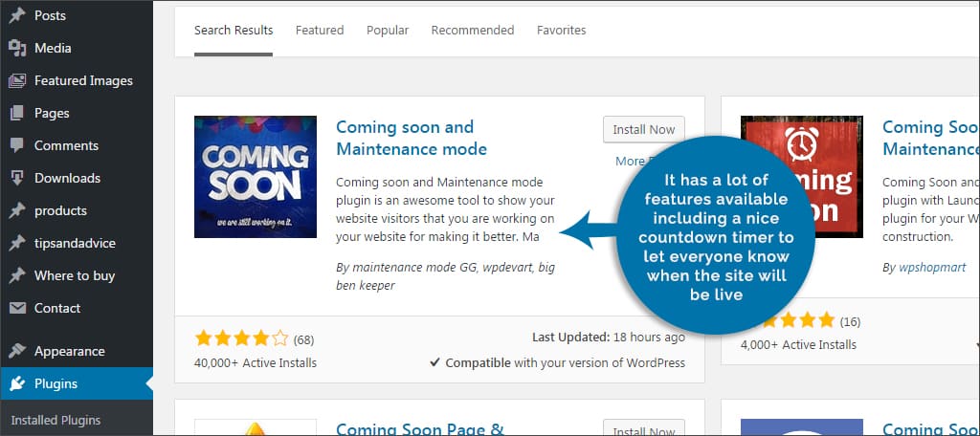The height and width of the screenshot is (436, 980).
Task: Click '4,000+ Active Installs' text
Action: (798, 345)
